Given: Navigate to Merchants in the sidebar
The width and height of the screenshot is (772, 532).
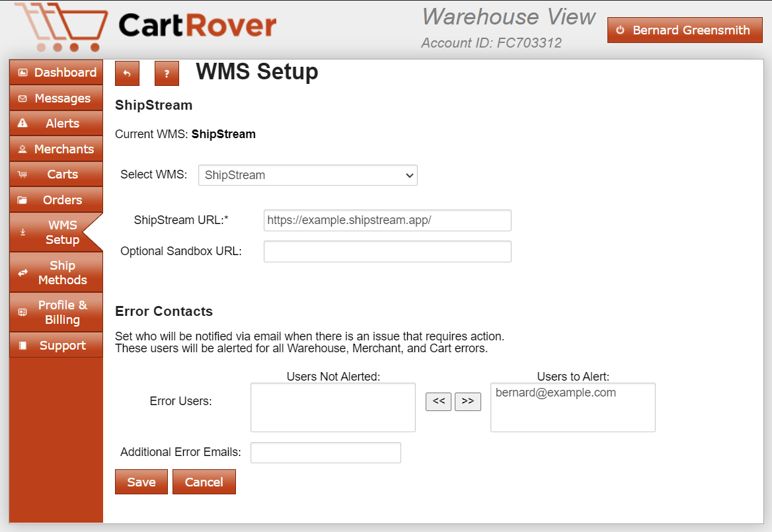Looking at the screenshot, I should (56, 149).
